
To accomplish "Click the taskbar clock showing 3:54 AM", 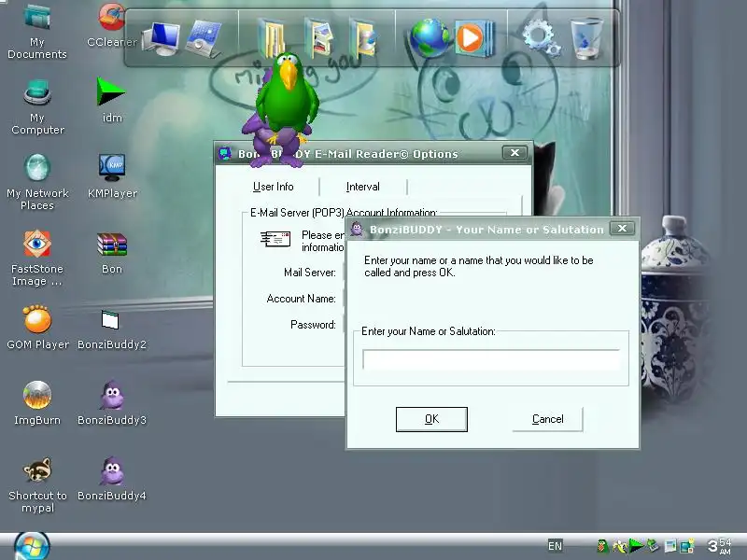I will click(719, 546).
